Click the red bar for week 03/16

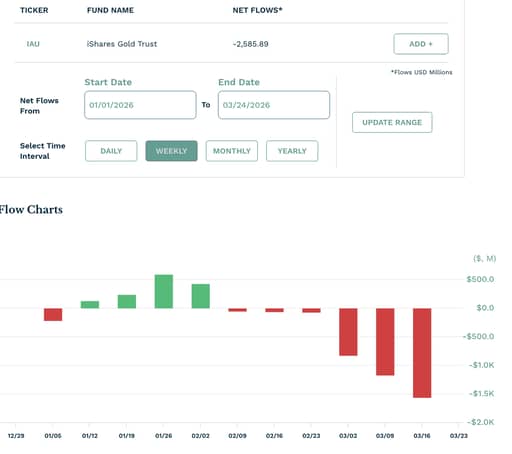pos(422,353)
